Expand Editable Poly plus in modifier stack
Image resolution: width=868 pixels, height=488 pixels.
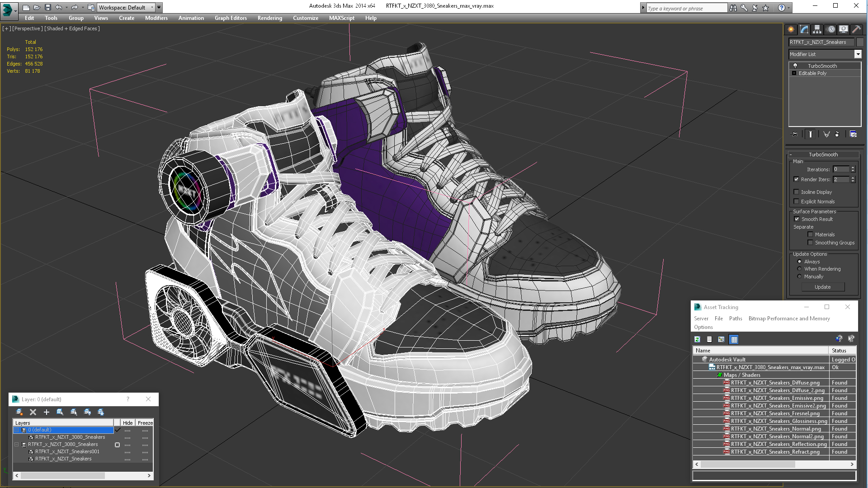tap(794, 73)
